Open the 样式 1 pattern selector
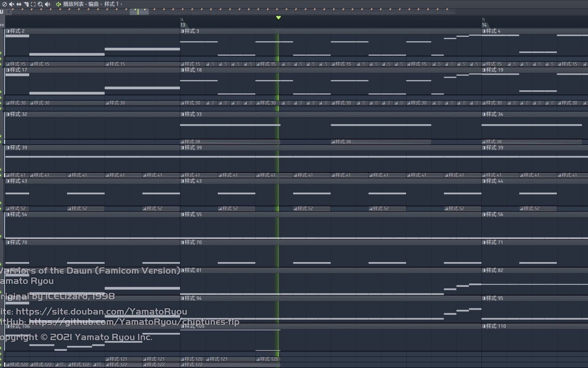588x368 pixels. [111, 4]
